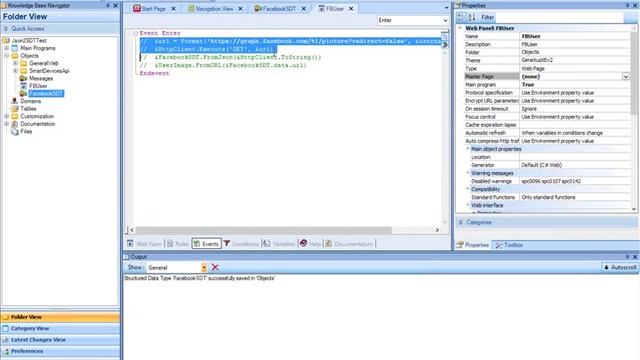
Task: Select the Main program property row
Action: click(547, 84)
